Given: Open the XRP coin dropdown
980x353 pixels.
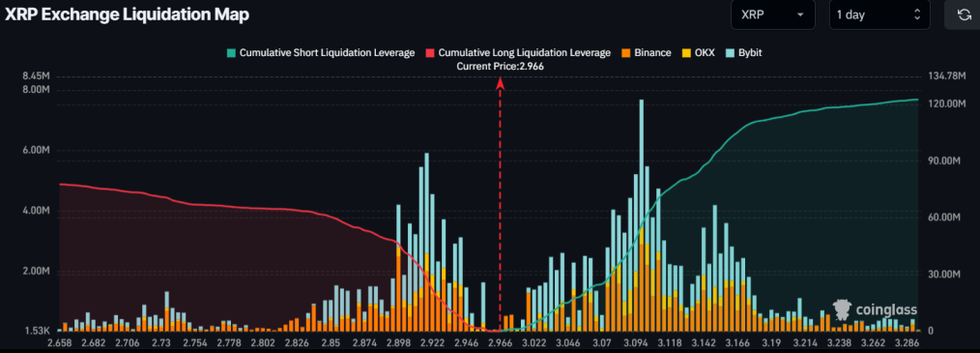Looking at the screenshot, I should coord(772,15).
